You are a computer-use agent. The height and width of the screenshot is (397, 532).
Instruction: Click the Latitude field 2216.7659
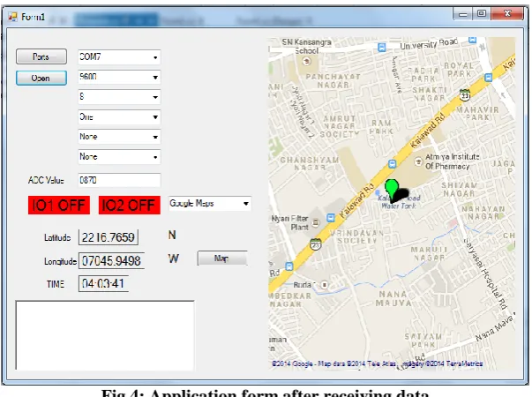click(109, 237)
